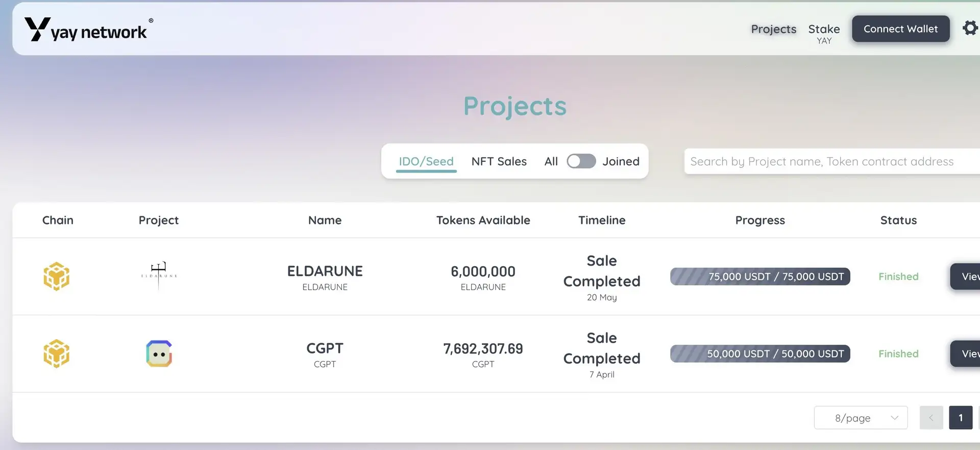980x450 pixels.
Task: Expand the 8/page dropdown
Action: pyautogui.click(x=861, y=418)
